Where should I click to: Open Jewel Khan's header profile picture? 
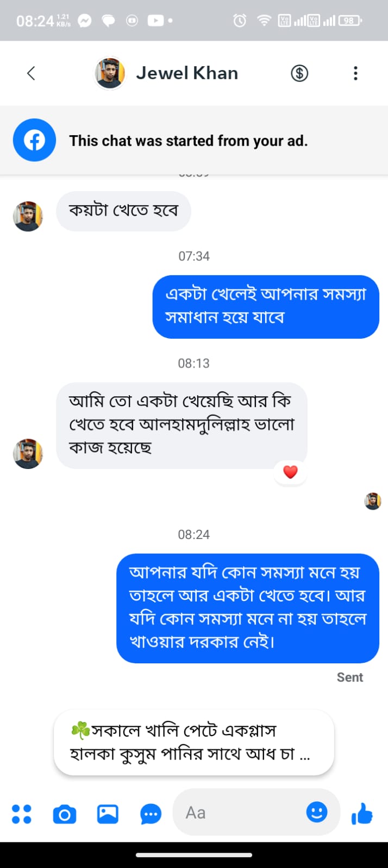(110, 73)
